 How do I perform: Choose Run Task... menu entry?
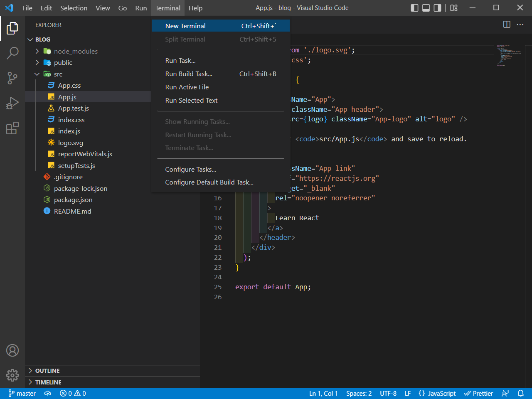[221, 60]
